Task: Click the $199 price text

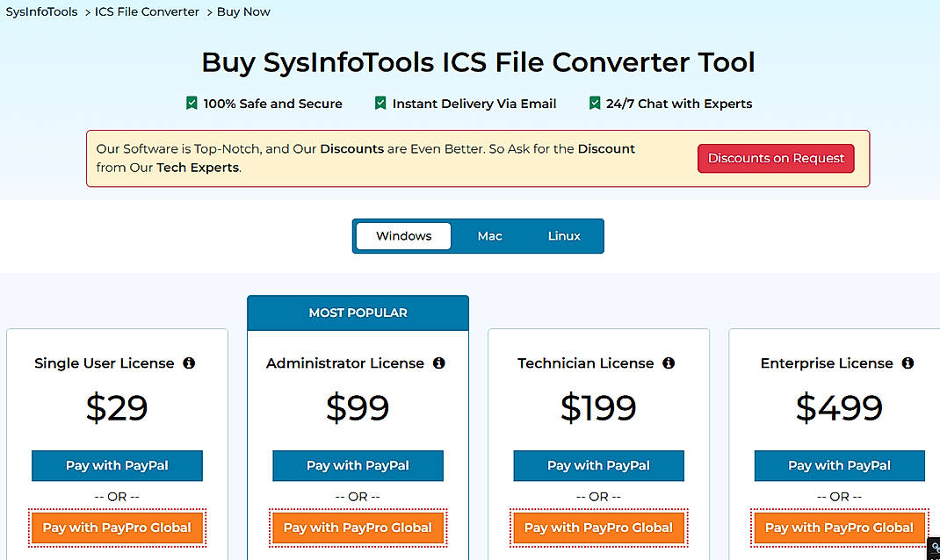Action: (598, 408)
